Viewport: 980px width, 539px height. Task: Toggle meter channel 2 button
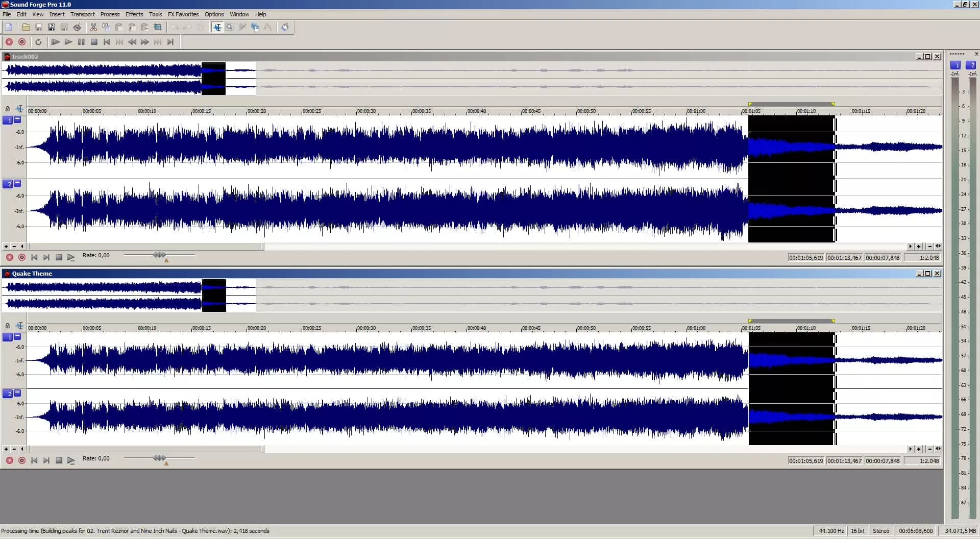[971, 65]
